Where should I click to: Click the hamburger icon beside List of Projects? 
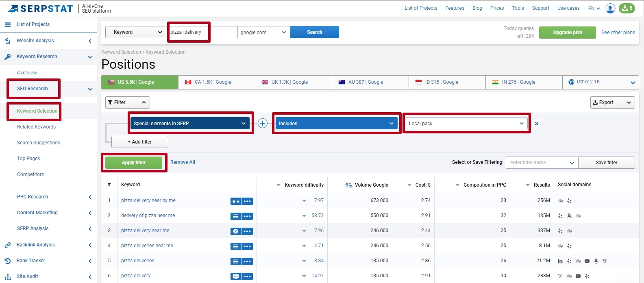[8, 24]
